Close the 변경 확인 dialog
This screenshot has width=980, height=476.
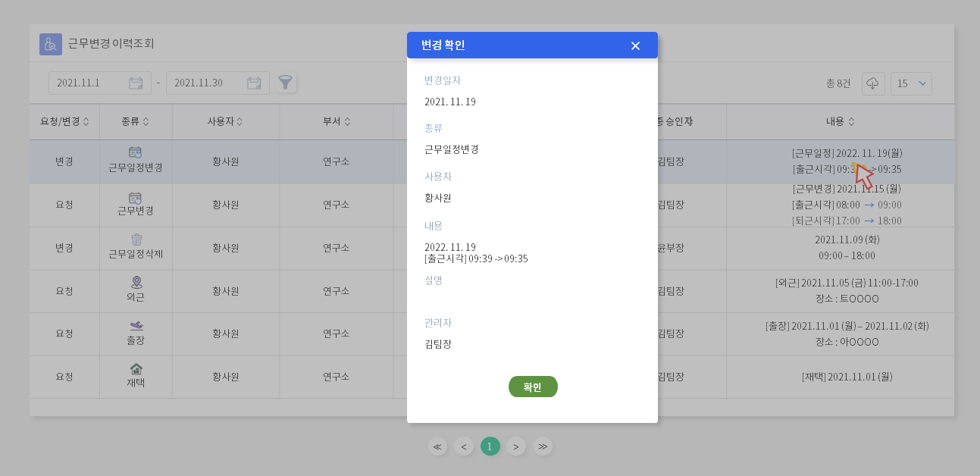pos(635,45)
